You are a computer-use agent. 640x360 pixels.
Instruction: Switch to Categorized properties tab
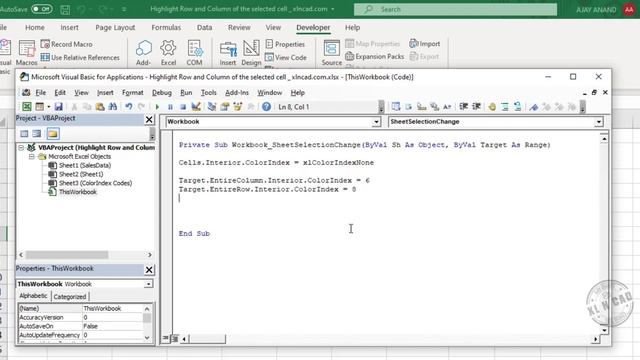click(70, 297)
